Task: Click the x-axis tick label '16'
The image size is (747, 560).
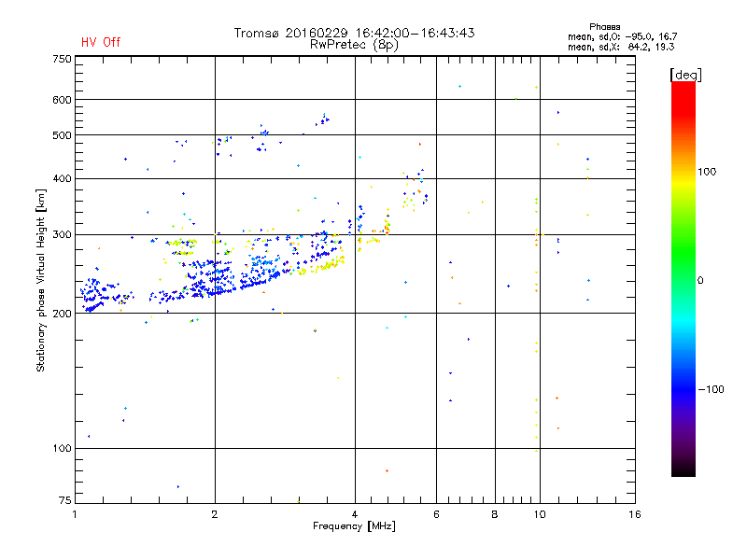Action: [635, 514]
